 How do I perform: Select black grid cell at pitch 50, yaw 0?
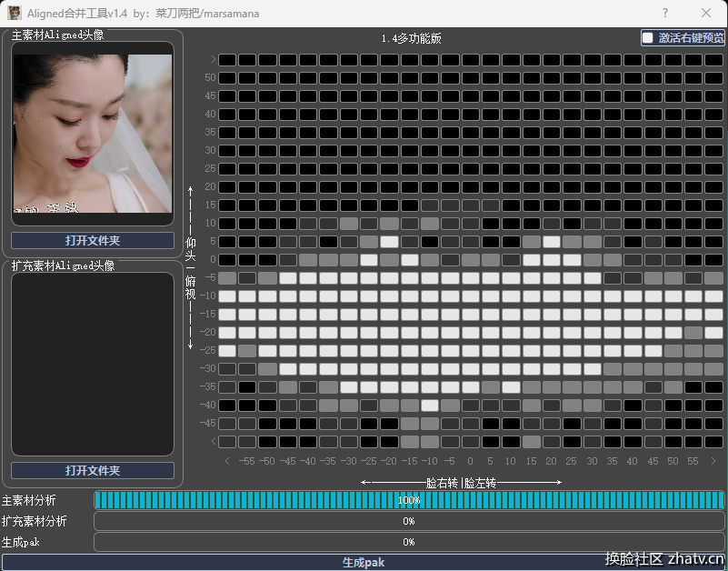click(x=470, y=78)
